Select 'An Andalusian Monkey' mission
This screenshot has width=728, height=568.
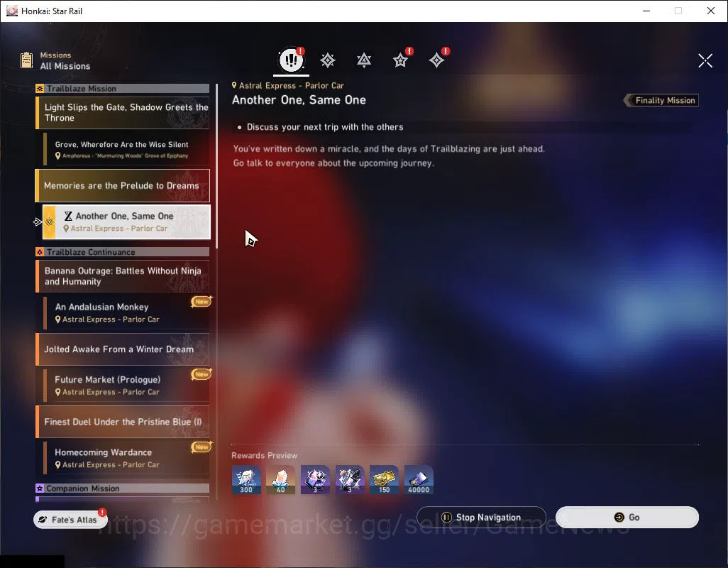(126, 312)
